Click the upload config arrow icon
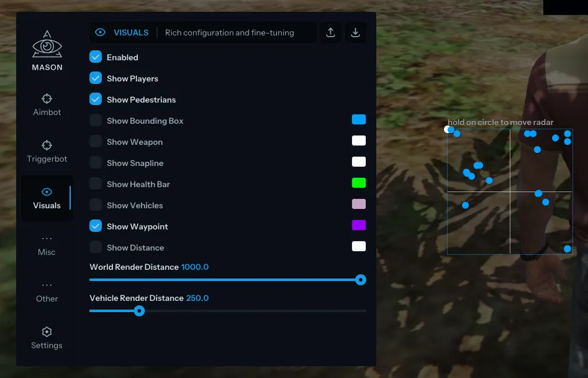Image resolution: width=588 pixels, height=378 pixels. [x=330, y=33]
